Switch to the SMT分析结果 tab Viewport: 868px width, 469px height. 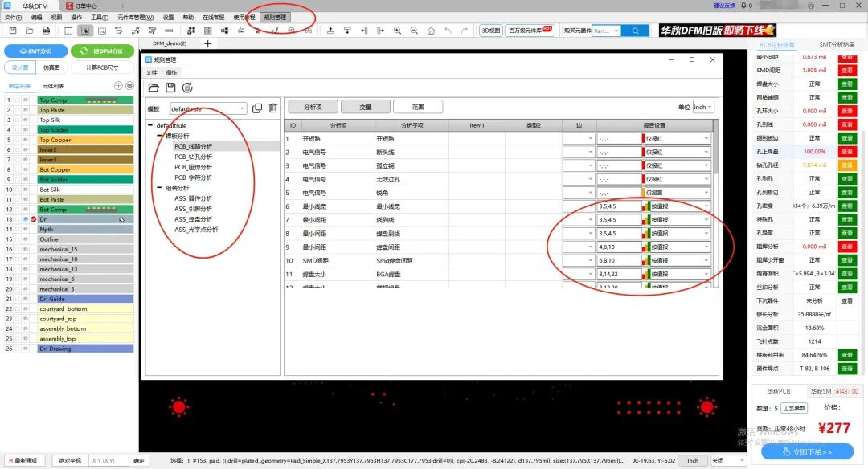837,44
